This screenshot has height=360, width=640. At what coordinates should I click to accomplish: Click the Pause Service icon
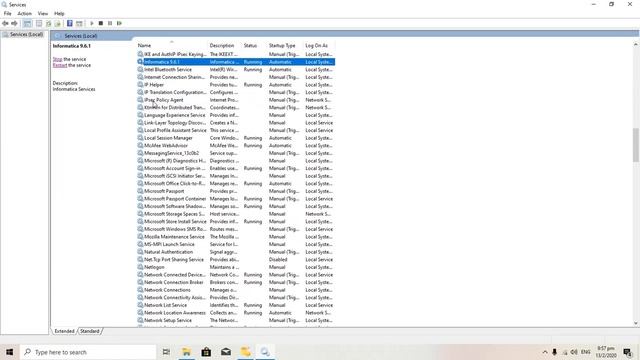110,23
